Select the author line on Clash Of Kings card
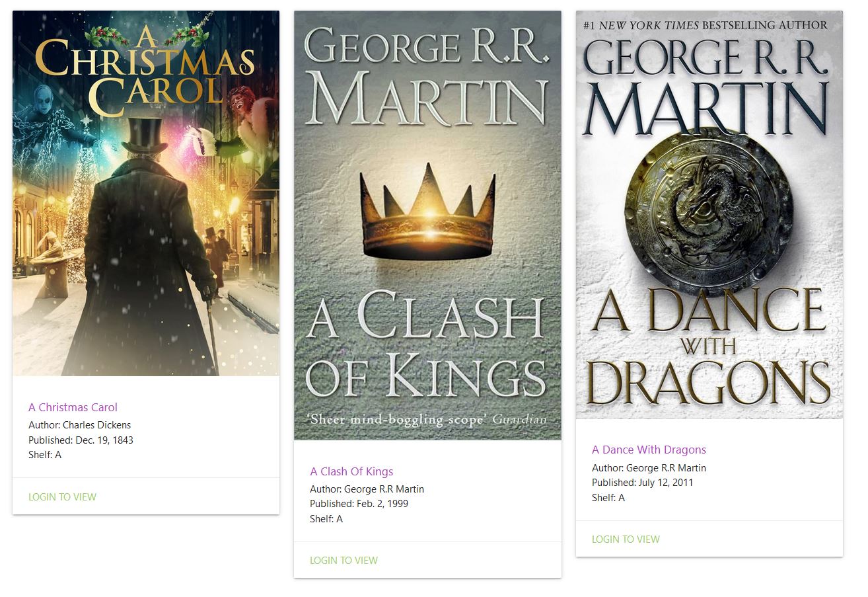 (367, 489)
